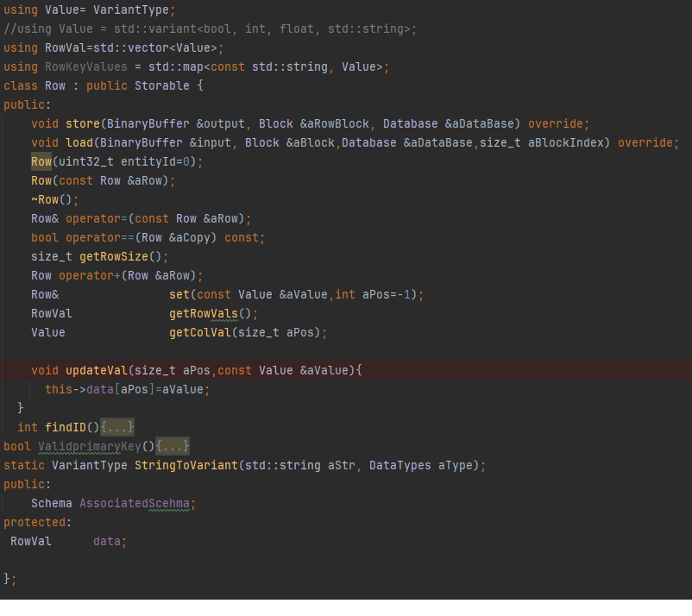
Task: Click the highlighted Row constructor name in the entityId line
Action: (41, 161)
